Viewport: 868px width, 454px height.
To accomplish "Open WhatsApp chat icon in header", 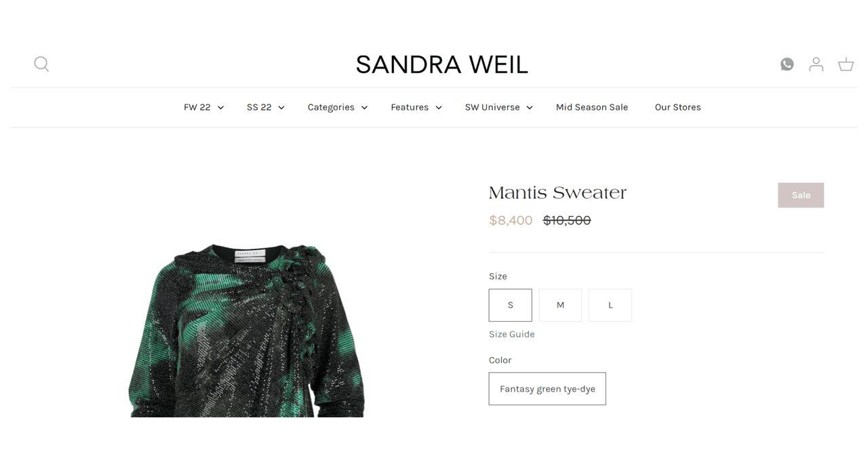I will (787, 64).
